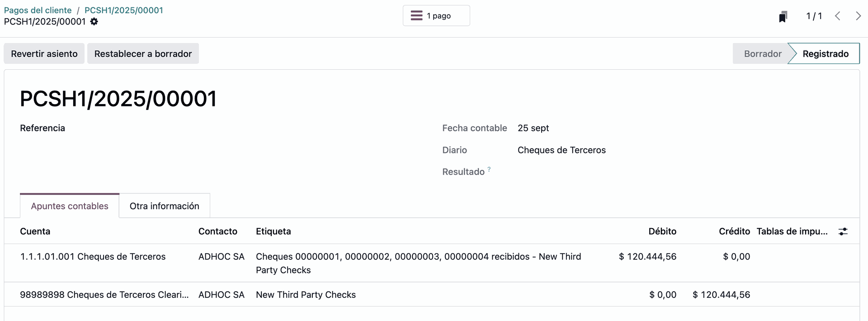Open the Apuntes contables tab

(x=70, y=206)
